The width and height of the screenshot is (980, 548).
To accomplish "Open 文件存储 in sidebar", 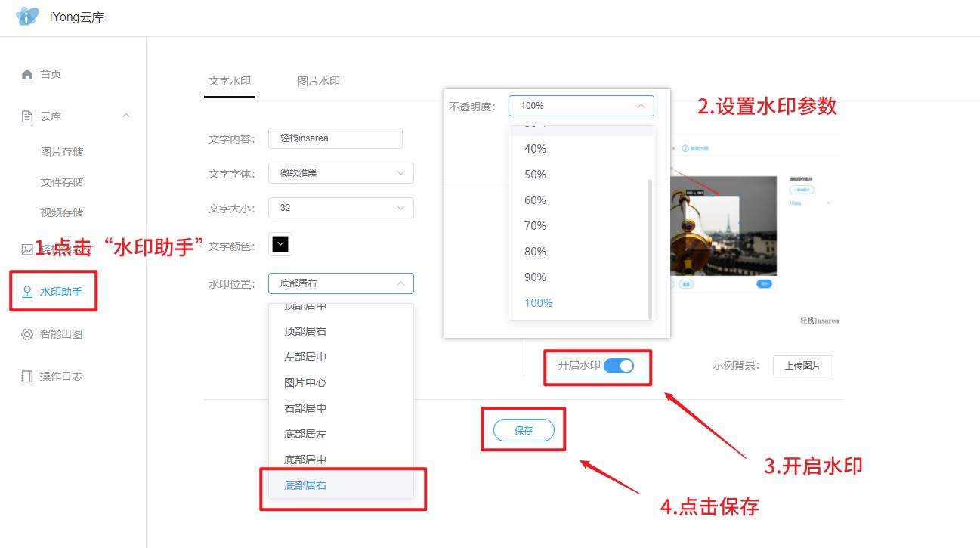I will (62, 182).
